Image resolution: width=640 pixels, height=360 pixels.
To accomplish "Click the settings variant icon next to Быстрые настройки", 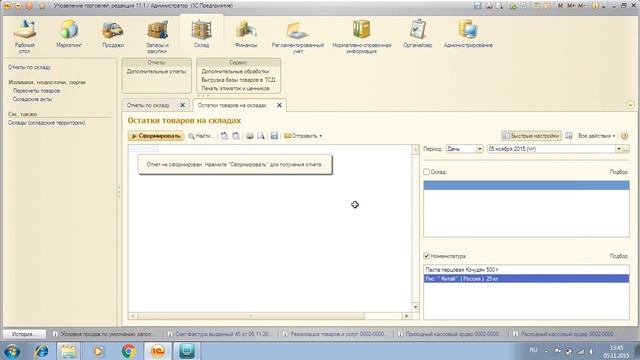I will (x=569, y=136).
